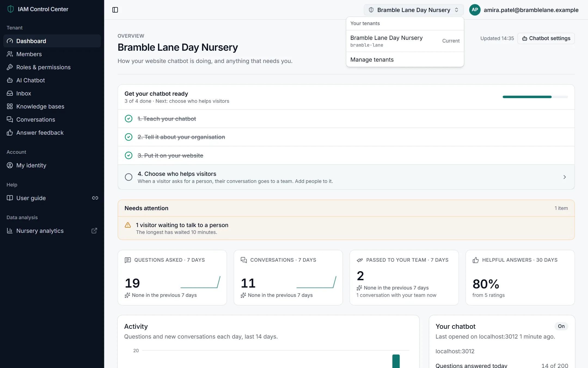Open Chatbot settings
Screen dimensions: 588x368
[546, 38]
